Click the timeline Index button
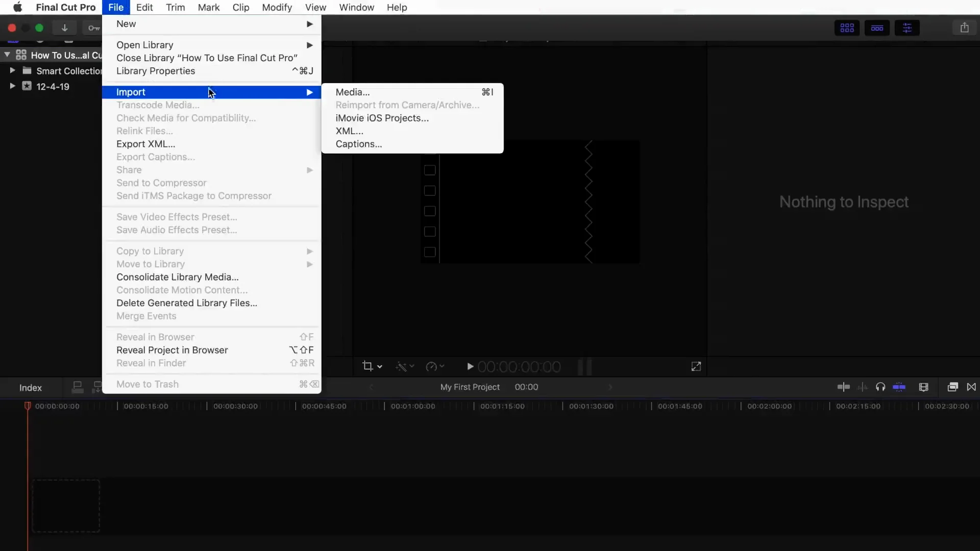 [31, 388]
